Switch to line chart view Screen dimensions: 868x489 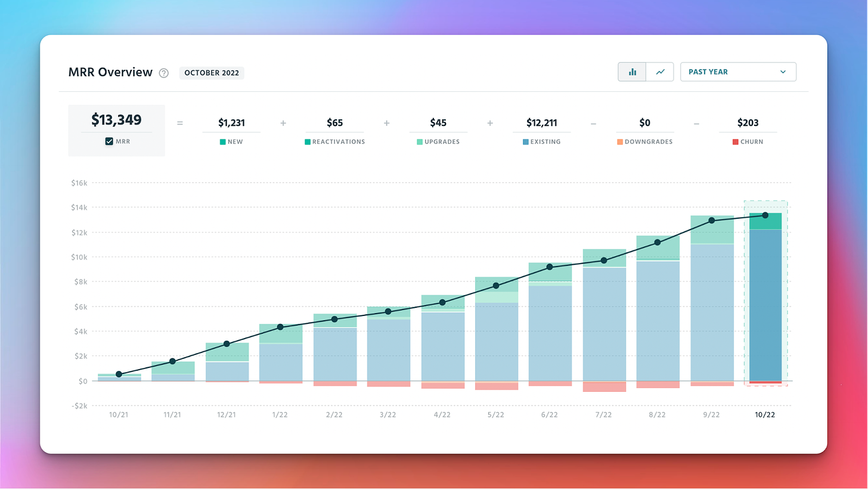pos(660,72)
